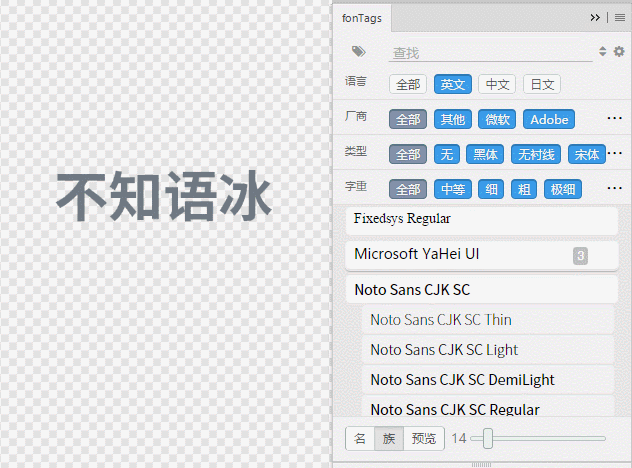Apply Noto Sans CJK SC Light
This screenshot has width=632, height=468.
click(x=488, y=350)
